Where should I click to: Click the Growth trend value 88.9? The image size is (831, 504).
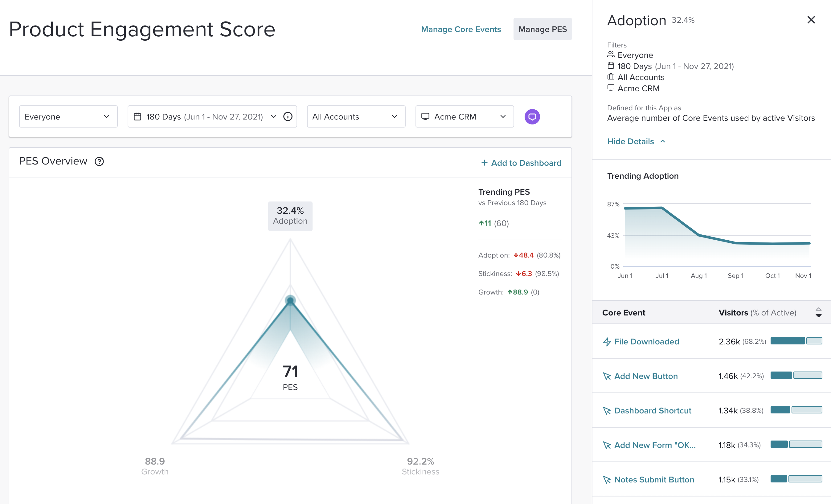click(518, 292)
